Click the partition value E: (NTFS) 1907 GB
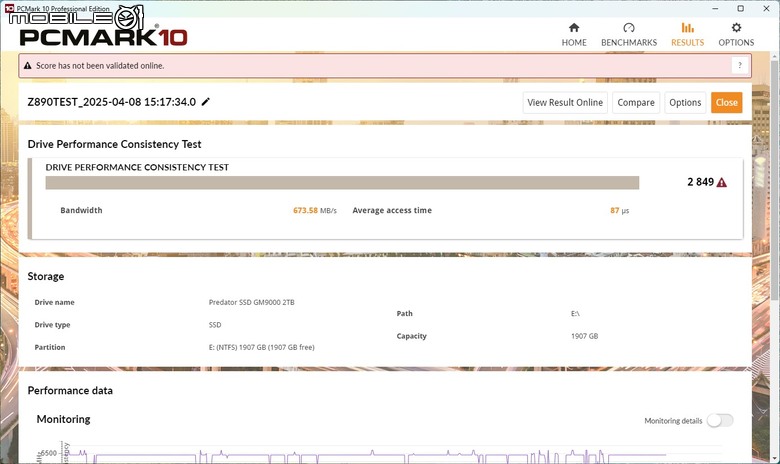 [x=261, y=347]
